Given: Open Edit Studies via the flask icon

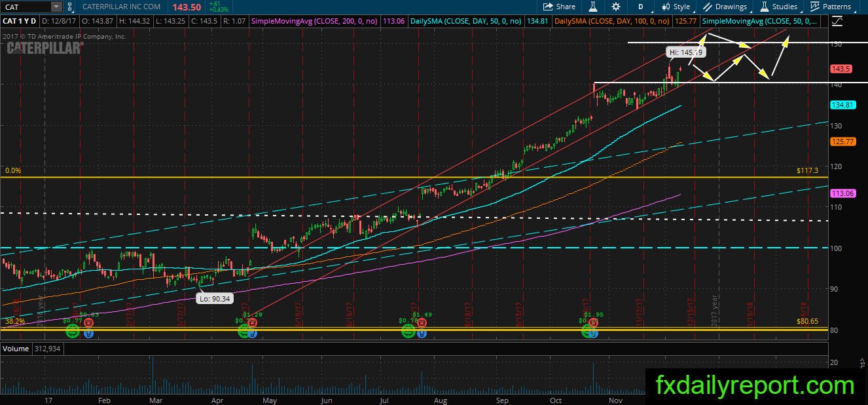Looking at the screenshot, I should (593, 7).
